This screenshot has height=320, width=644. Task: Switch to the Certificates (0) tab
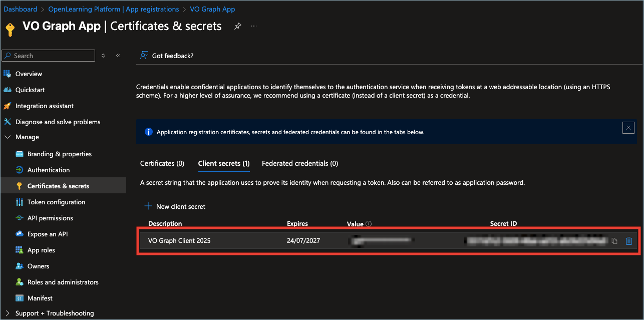point(162,163)
